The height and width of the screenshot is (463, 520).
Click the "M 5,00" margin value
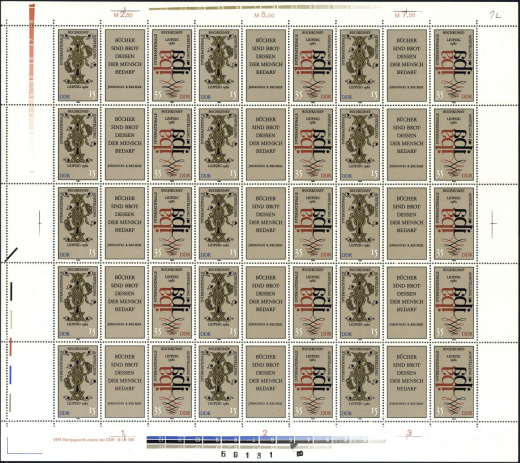pyautogui.click(x=264, y=15)
